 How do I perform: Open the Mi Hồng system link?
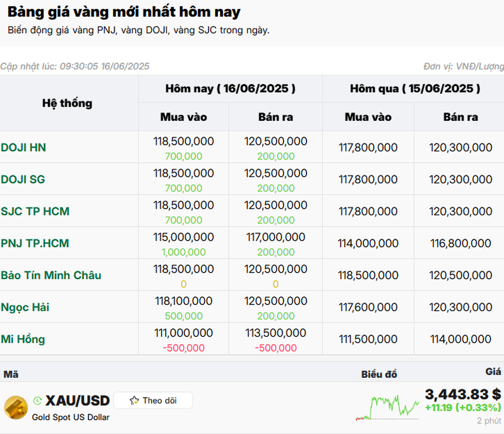point(23,339)
